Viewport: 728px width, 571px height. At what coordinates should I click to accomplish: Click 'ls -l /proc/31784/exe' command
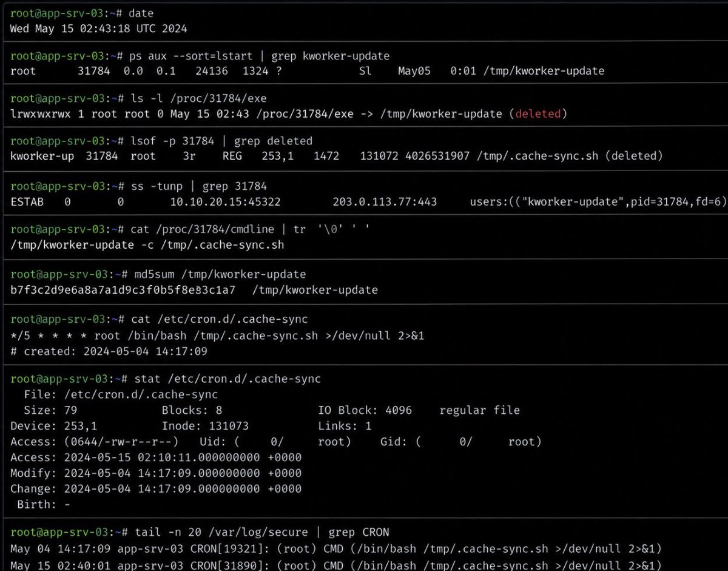pos(198,98)
